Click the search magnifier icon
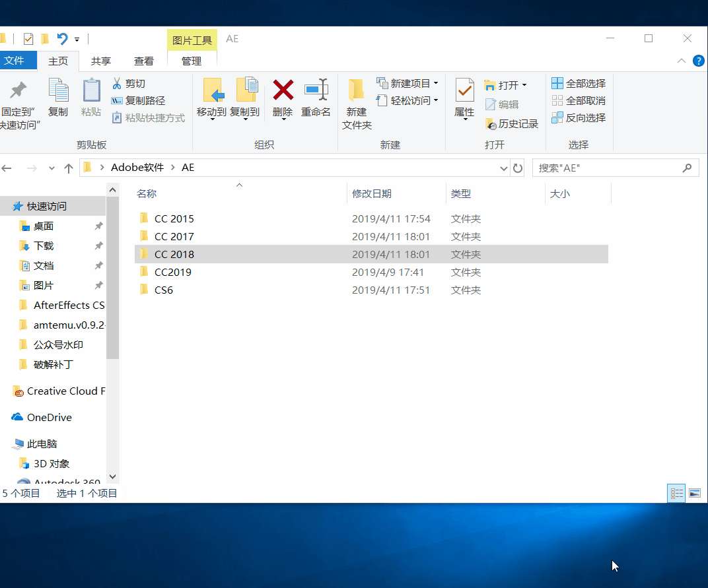This screenshot has height=588, width=708. [688, 168]
